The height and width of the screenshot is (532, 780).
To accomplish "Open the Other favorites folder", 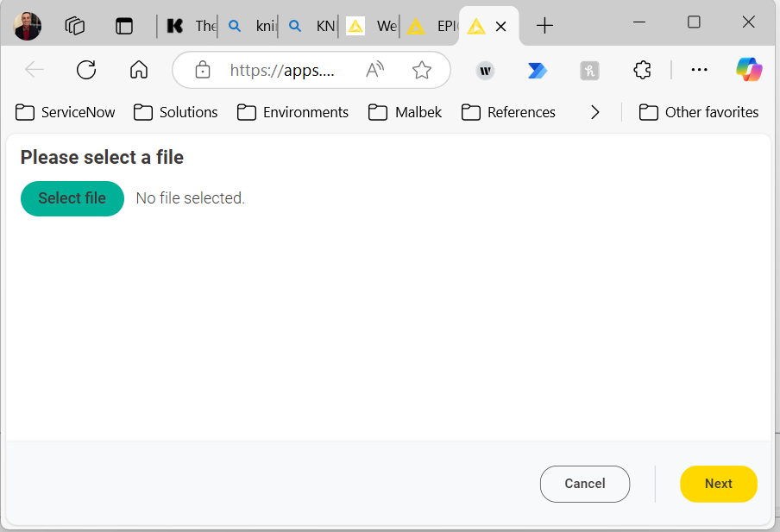I will pos(698,112).
